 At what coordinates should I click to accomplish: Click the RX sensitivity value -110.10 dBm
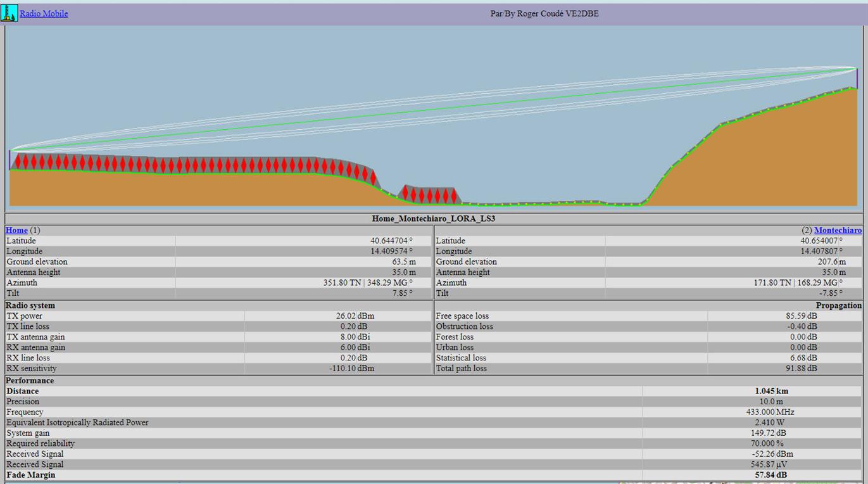pos(351,368)
